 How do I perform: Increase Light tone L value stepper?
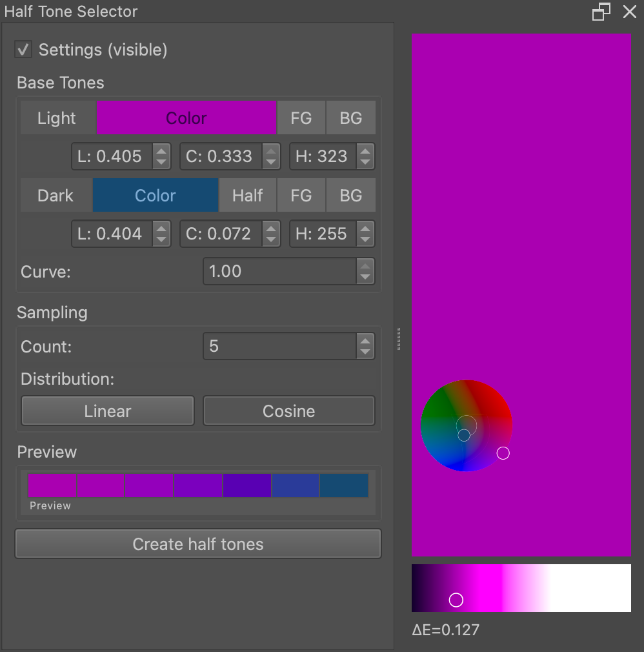click(161, 150)
